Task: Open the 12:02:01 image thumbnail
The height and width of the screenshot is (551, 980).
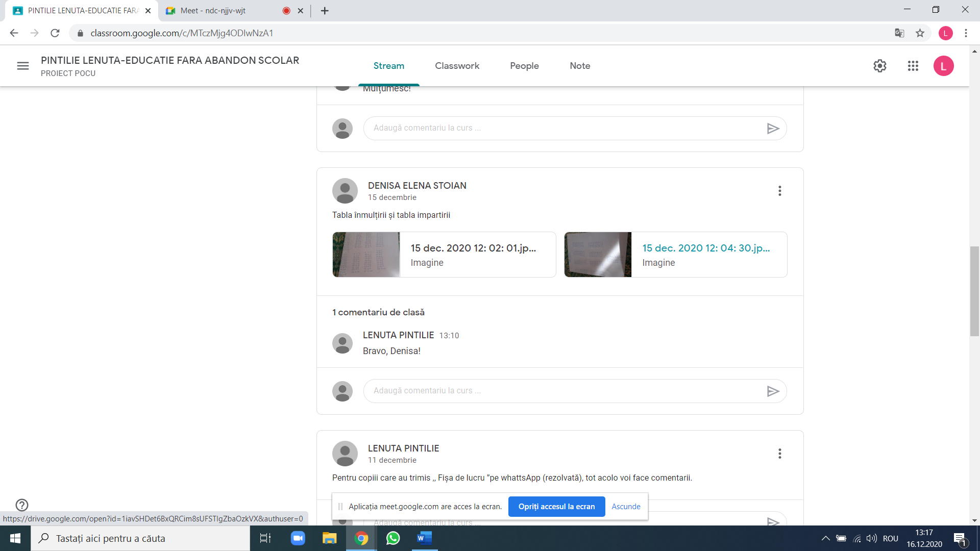Action: (366, 255)
